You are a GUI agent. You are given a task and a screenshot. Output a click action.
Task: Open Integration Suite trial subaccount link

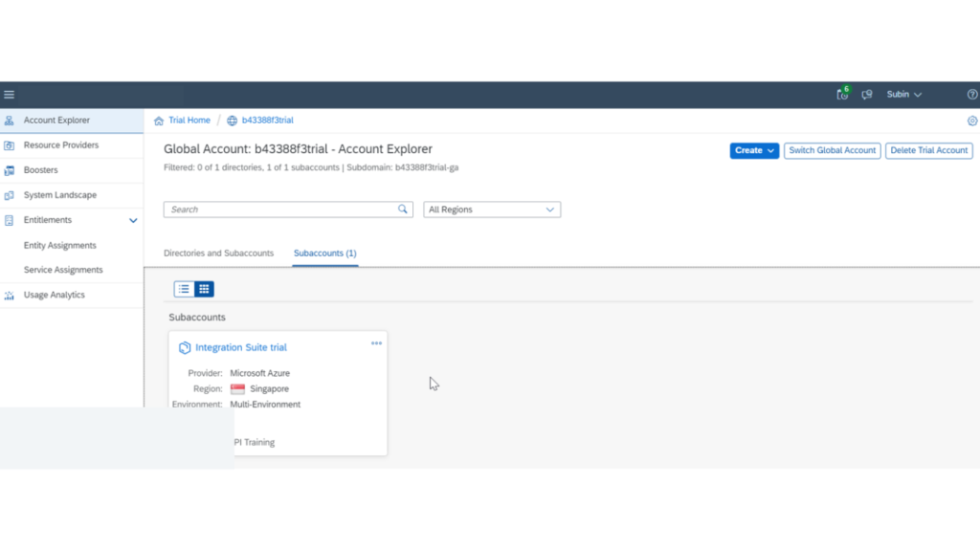(x=240, y=347)
